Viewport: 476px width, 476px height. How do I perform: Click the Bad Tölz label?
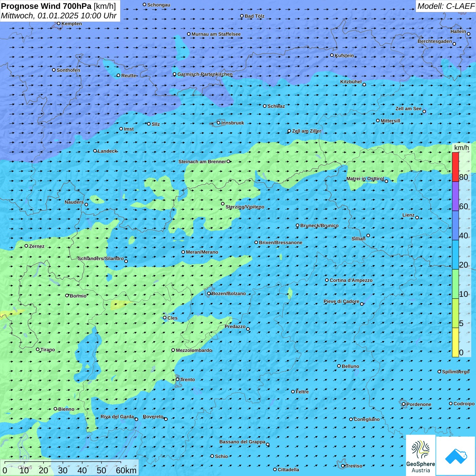click(254, 16)
